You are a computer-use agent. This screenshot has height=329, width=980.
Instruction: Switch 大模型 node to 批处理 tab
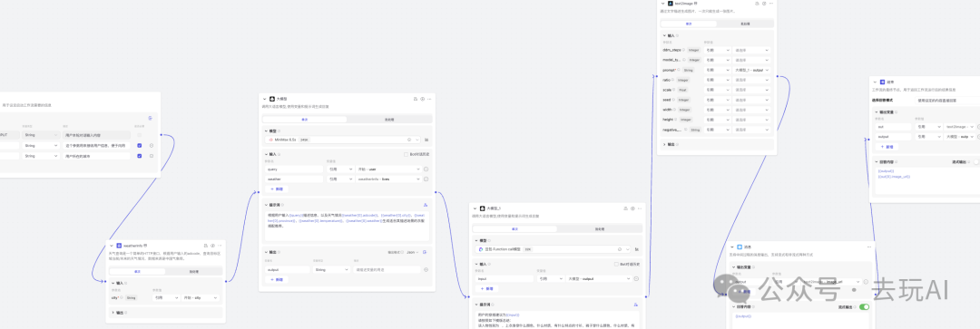[x=388, y=120]
